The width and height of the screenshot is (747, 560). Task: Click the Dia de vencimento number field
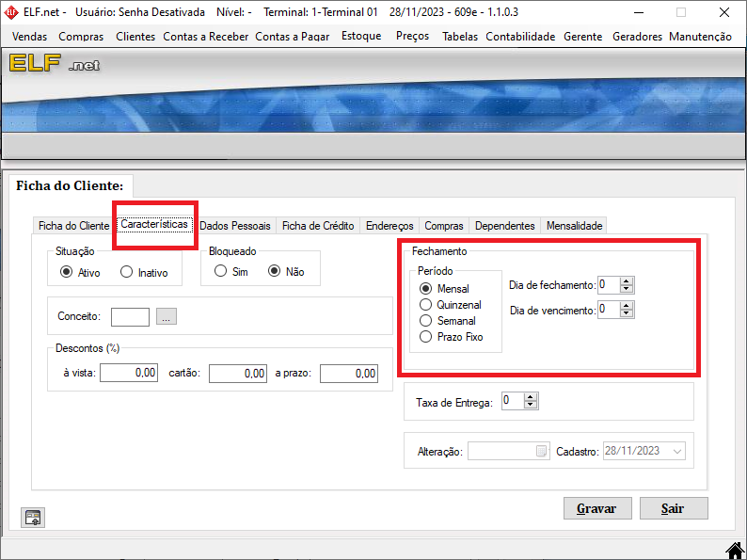(610, 310)
